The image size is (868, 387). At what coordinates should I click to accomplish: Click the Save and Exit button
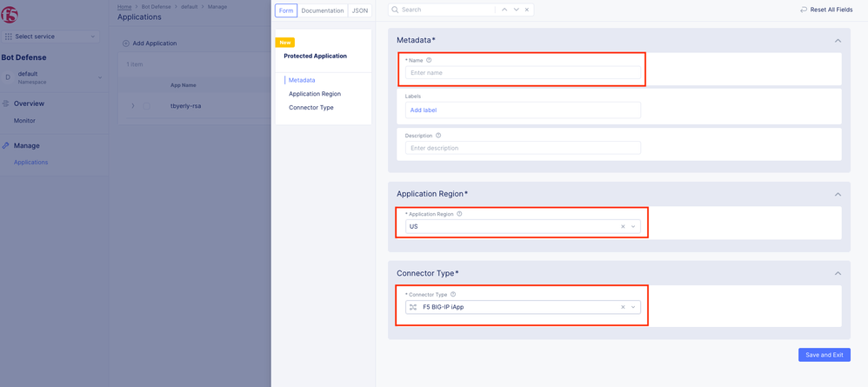(x=824, y=355)
